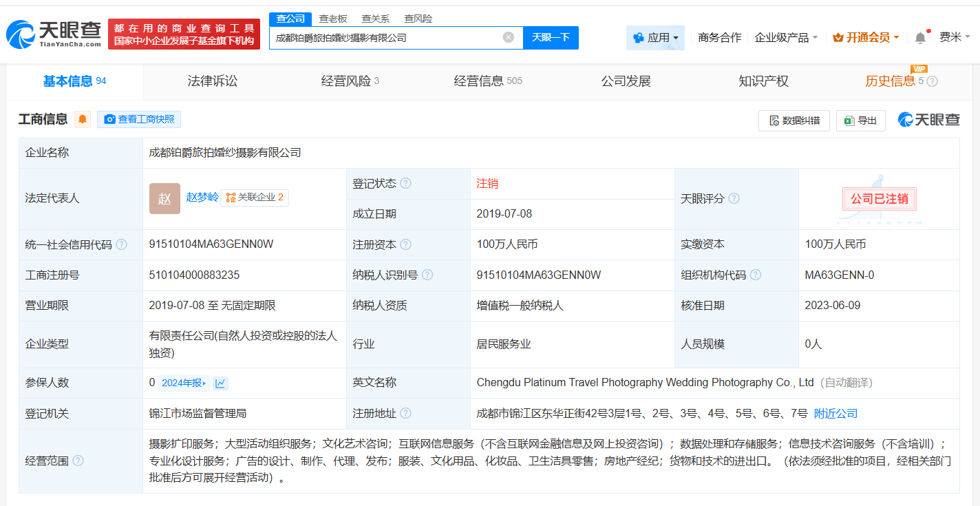This screenshot has width=980, height=506.
Task: Open the 附近公司 link
Action: click(835, 414)
